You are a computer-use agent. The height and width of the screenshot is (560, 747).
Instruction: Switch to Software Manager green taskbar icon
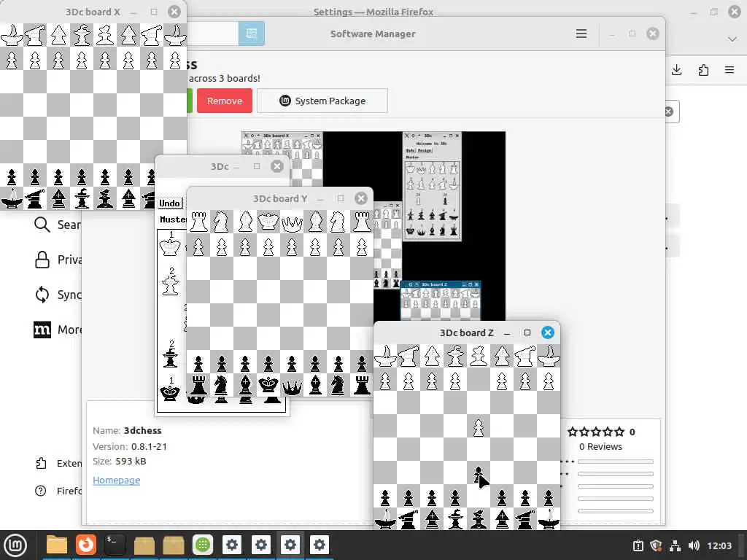point(203,545)
